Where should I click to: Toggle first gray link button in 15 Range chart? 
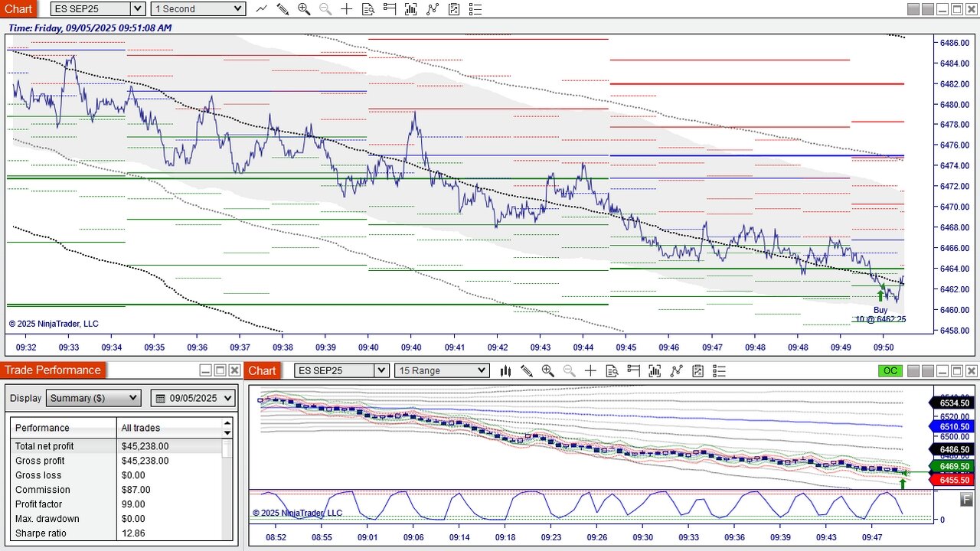click(x=913, y=371)
